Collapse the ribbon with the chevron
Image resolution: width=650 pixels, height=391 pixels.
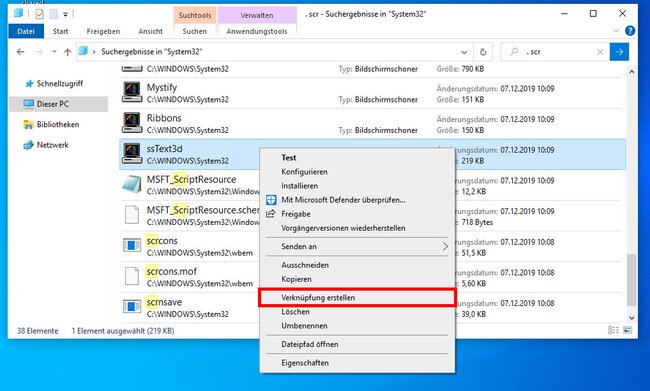(616, 31)
